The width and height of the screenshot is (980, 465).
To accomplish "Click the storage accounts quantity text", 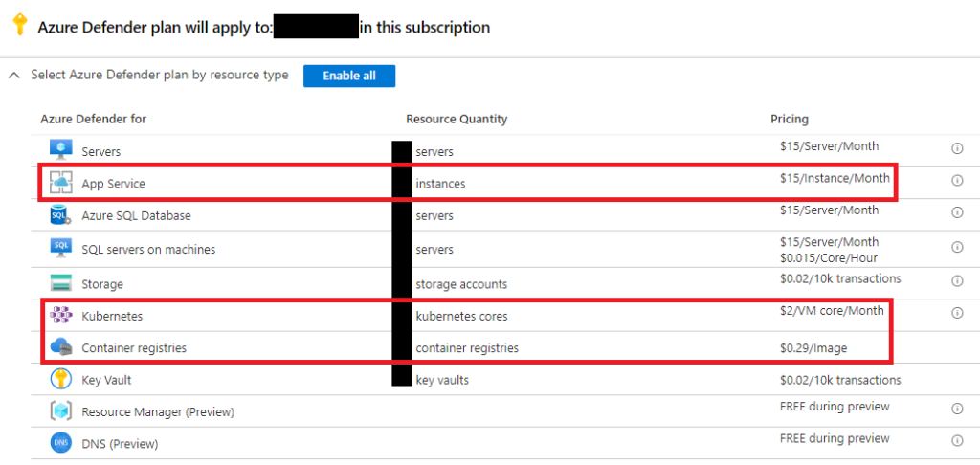I will point(461,284).
